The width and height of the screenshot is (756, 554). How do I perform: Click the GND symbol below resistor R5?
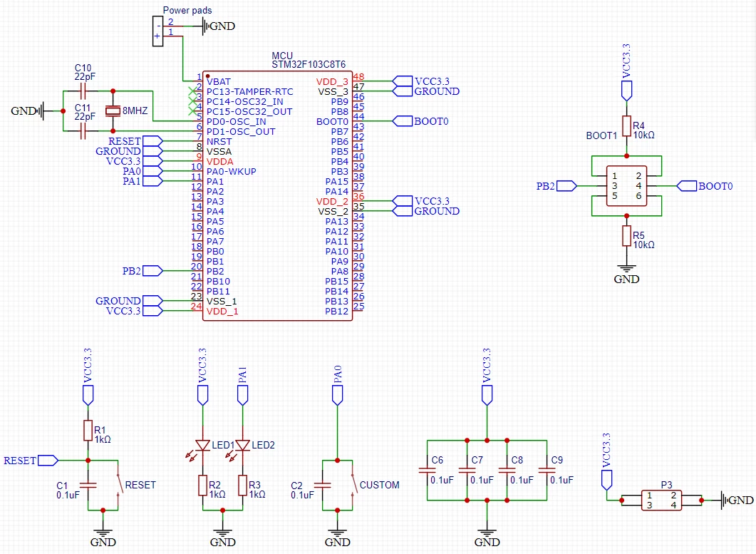tap(626, 275)
